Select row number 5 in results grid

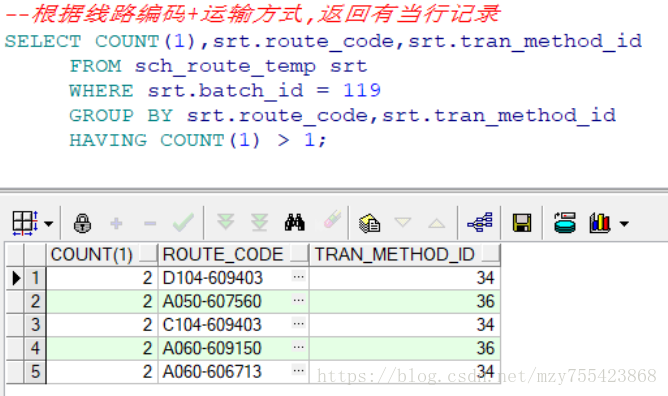35,372
